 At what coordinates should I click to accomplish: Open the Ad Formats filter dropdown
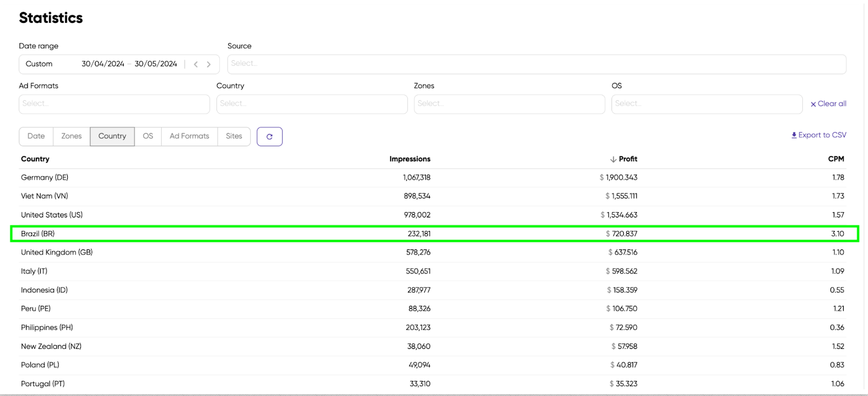click(x=114, y=104)
